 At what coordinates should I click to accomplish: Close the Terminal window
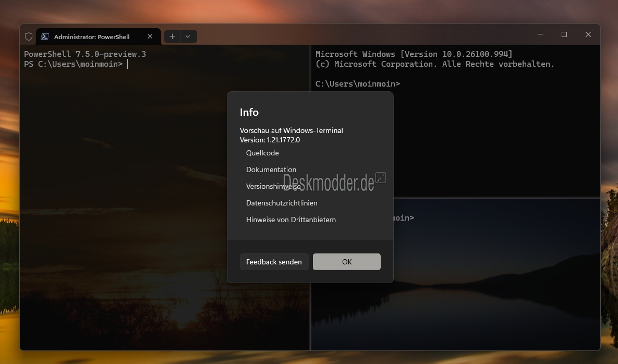pos(588,34)
